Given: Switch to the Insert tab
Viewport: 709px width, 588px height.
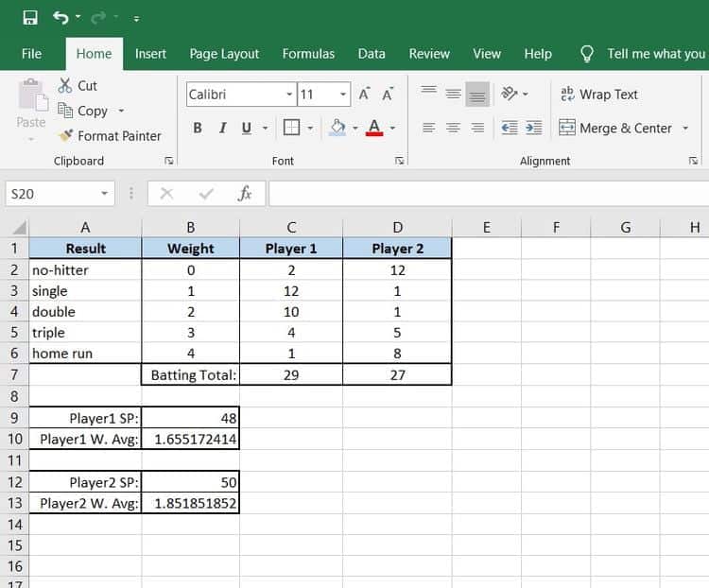Looking at the screenshot, I should 150,54.
